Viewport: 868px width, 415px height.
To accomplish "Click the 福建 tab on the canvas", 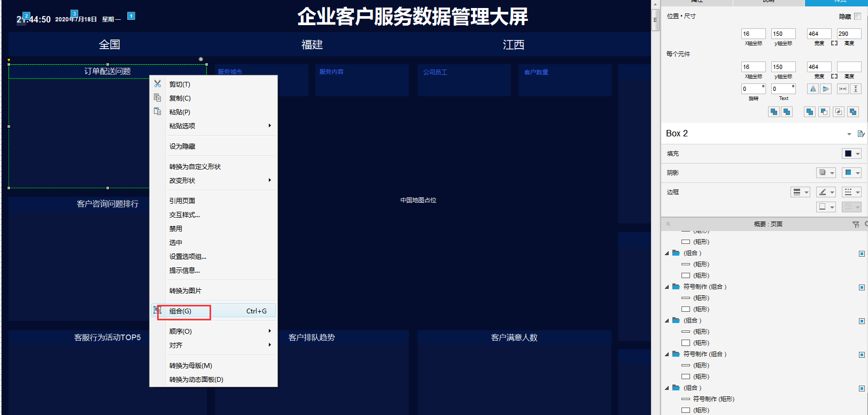I will 312,45.
